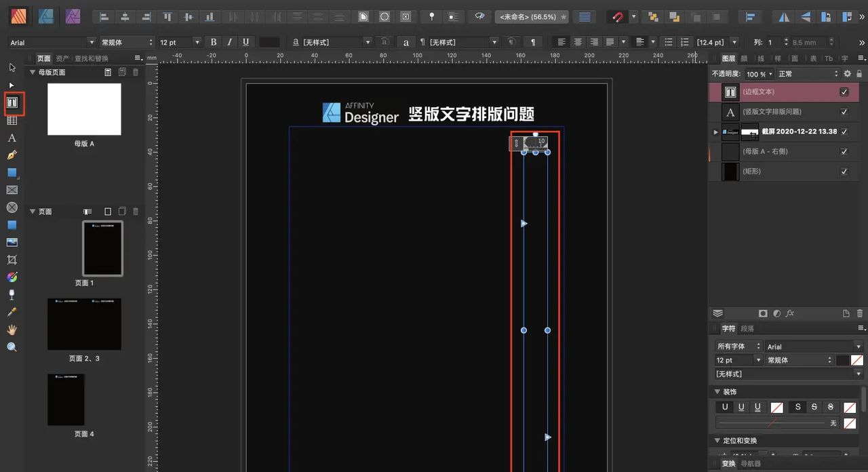Image resolution: width=868 pixels, height=472 pixels.
Task: Toggle visibility of (母版 A - 右侧) layer
Action: [x=844, y=151]
